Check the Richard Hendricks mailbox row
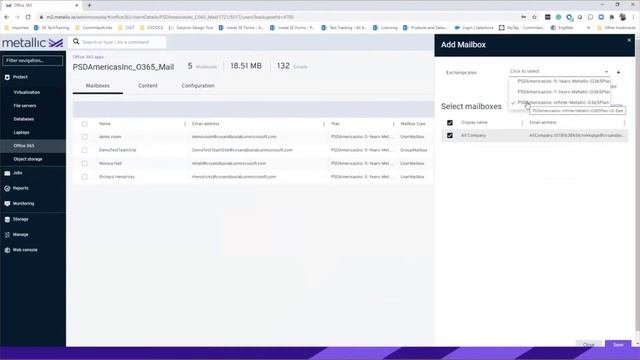 [x=84, y=177]
